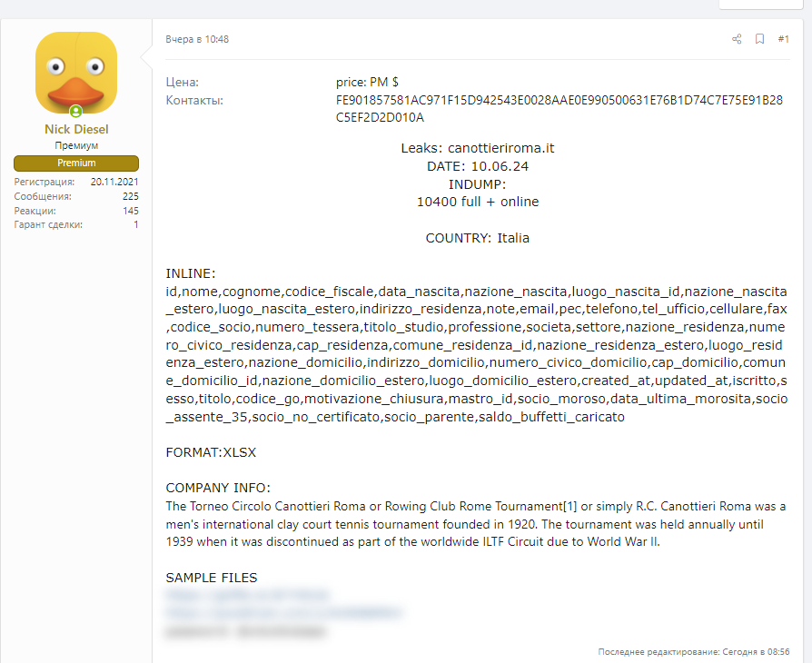
Task: Click the third blurred sample file line
Action: (246, 630)
